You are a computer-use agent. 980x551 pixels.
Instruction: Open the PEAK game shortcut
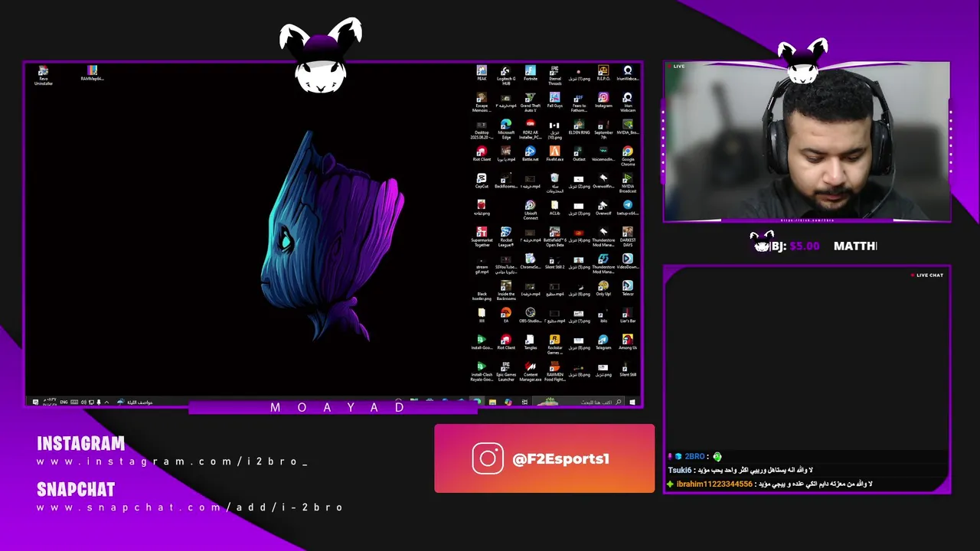pos(482,73)
